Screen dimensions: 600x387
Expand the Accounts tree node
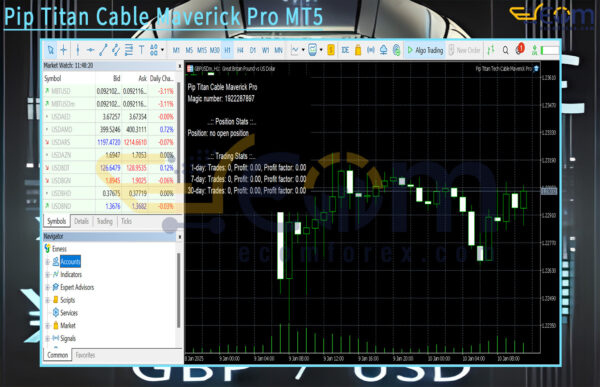(47, 262)
